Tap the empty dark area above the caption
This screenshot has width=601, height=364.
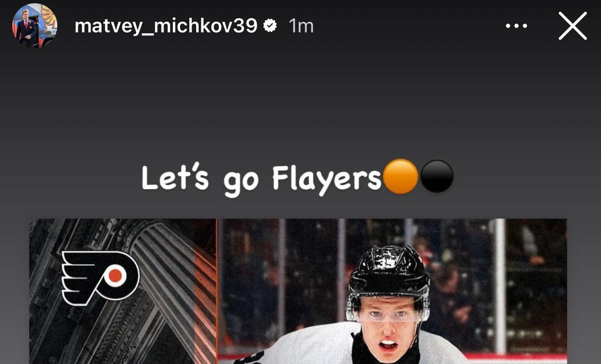point(300,103)
